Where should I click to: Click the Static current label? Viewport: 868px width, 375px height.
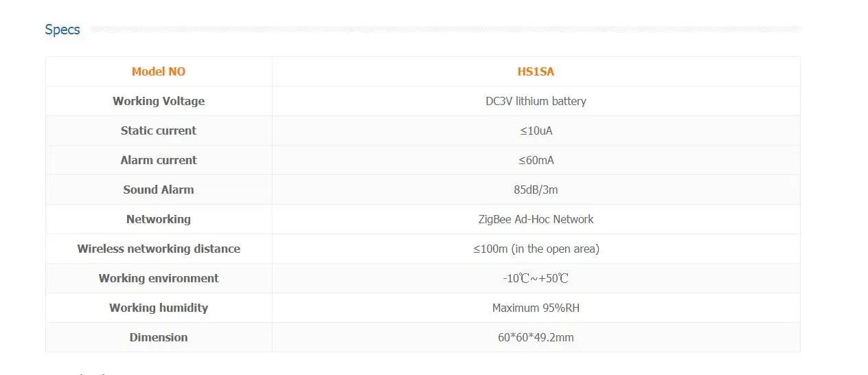tap(159, 130)
